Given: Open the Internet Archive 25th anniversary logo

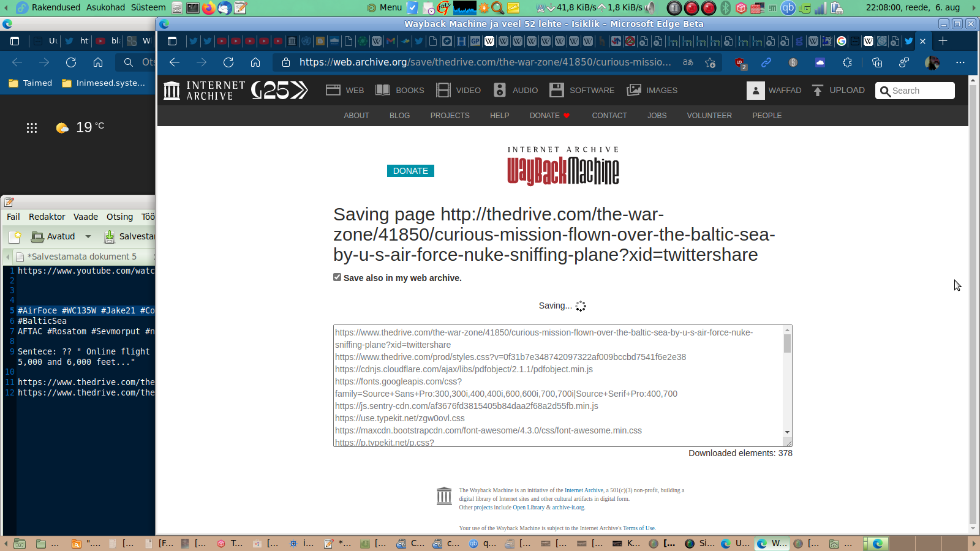Looking at the screenshot, I should click(279, 90).
